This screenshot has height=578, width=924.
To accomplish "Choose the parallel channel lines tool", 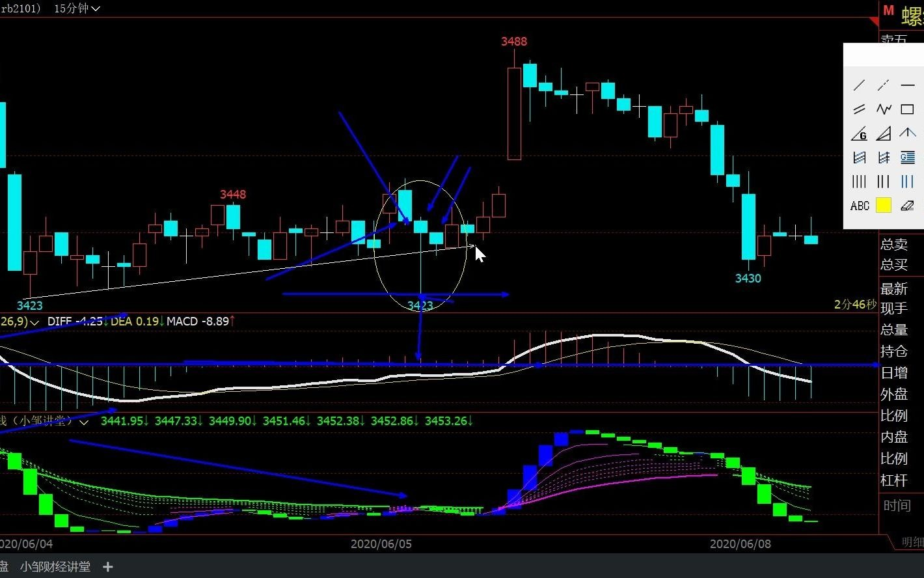I will tap(859, 109).
